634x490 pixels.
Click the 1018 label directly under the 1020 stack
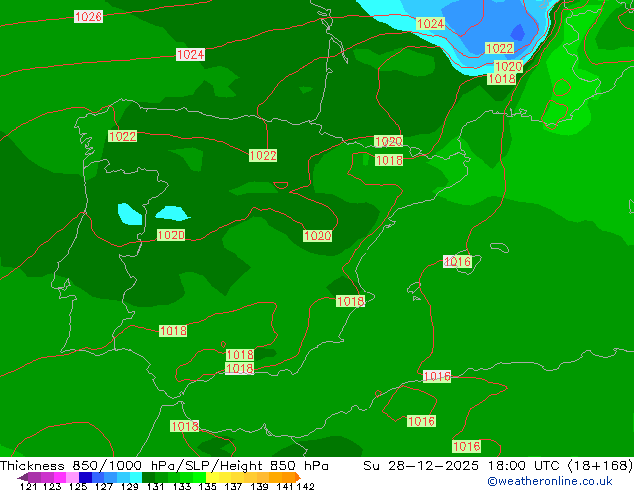(502, 78)
